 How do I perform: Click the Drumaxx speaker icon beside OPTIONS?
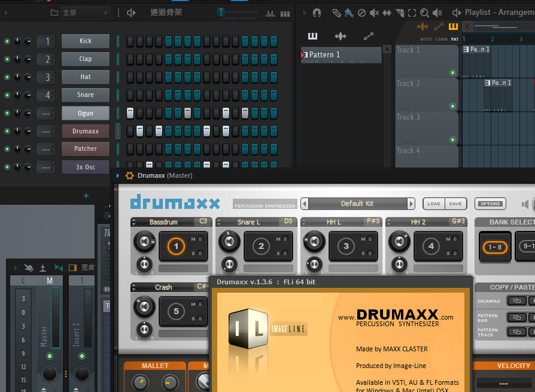coord(525,204)
